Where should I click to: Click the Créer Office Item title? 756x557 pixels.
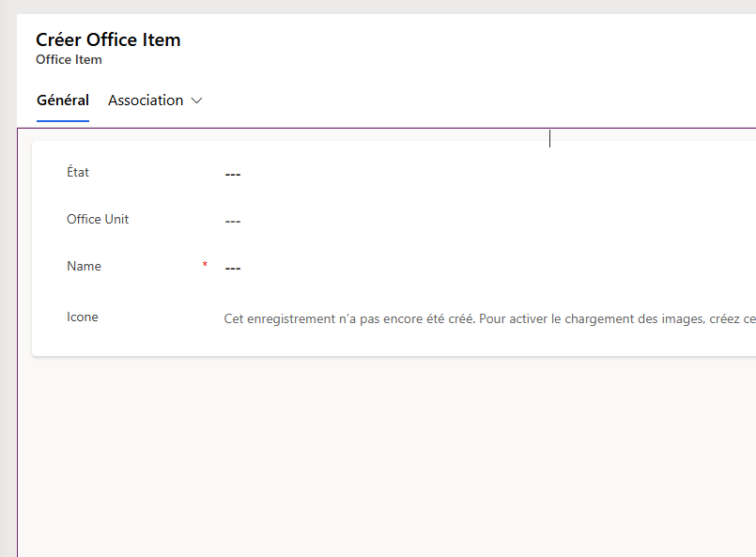[x=109, y=39]
